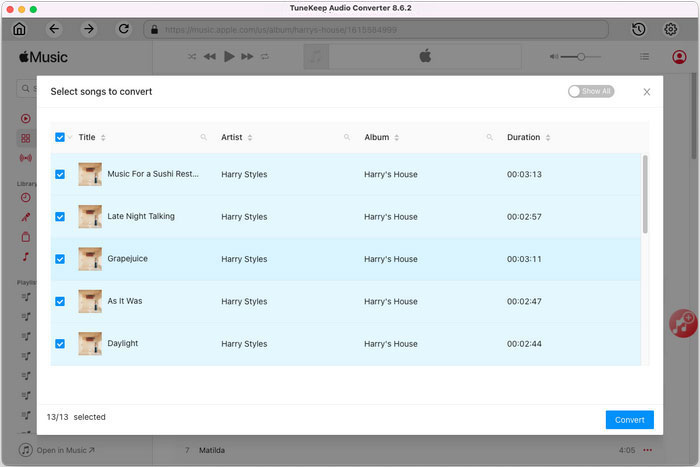
Task: Skip to the next track
Action: (x=247, y=57)
